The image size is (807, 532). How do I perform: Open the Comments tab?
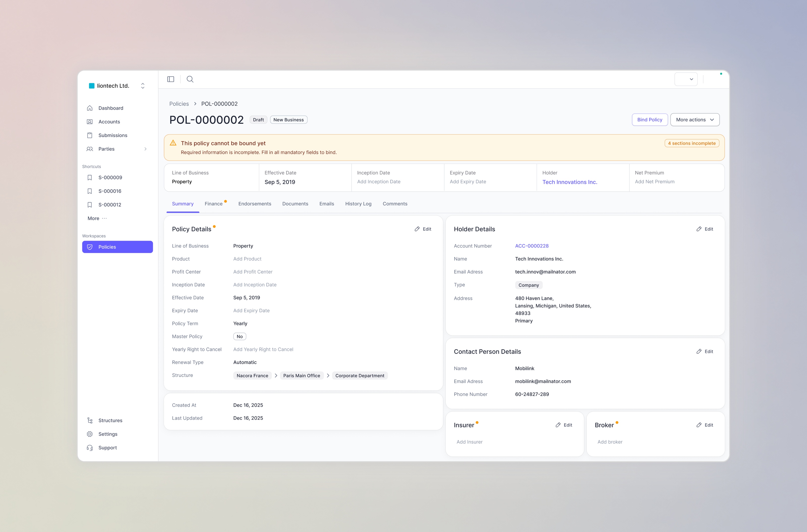(x=395, y=203)
